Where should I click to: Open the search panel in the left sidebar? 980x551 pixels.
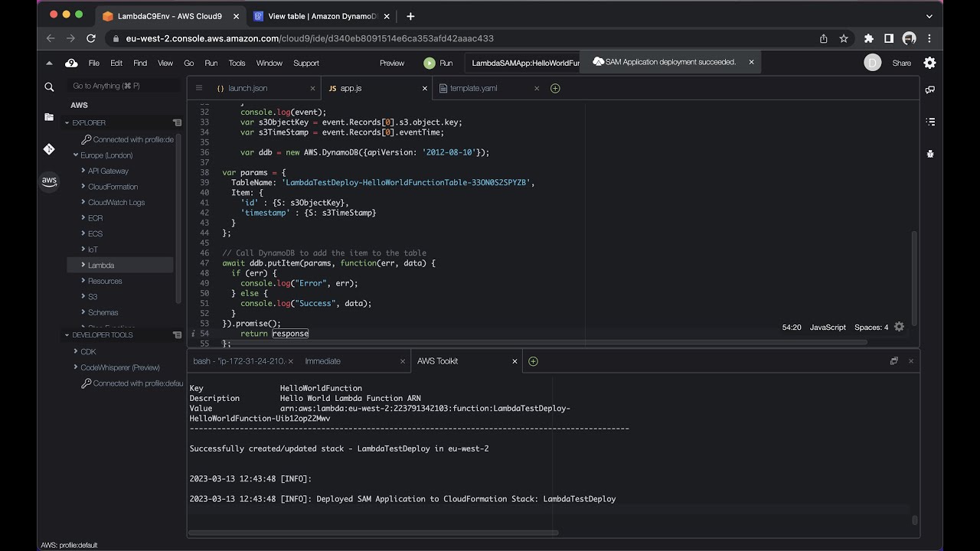49,86
